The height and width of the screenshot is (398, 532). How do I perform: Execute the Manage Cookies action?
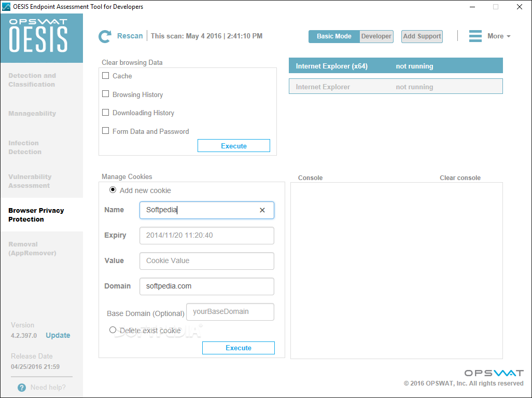[239, 348]
